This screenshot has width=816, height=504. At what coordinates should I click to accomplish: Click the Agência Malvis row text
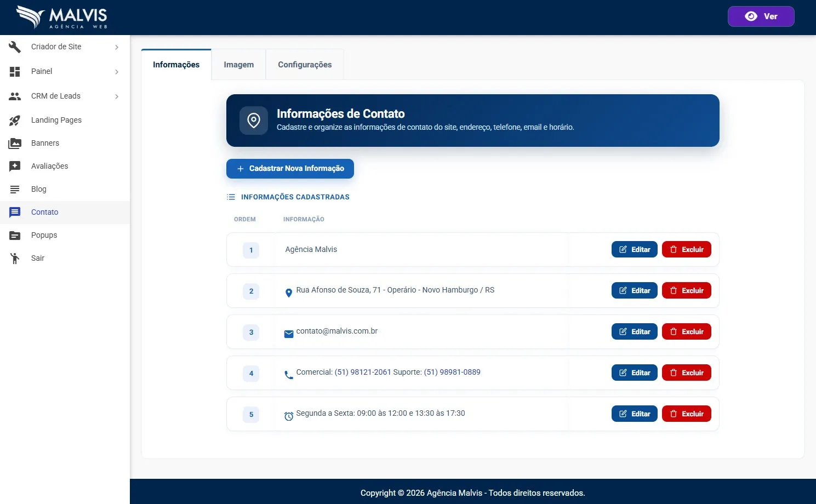[x=311, y=249]
